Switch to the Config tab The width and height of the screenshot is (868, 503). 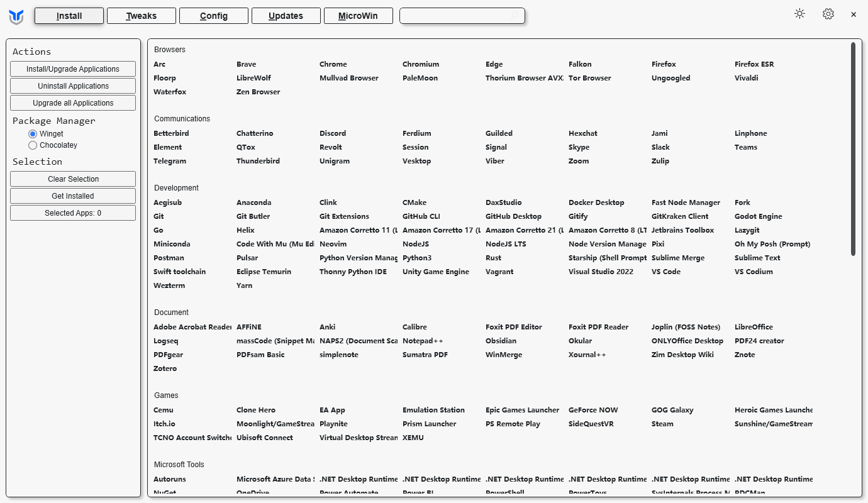(214, 16)
